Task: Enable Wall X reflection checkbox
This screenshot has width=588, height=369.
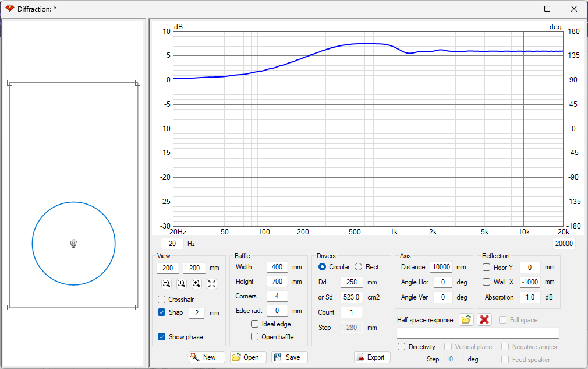Action: point(486,282)
